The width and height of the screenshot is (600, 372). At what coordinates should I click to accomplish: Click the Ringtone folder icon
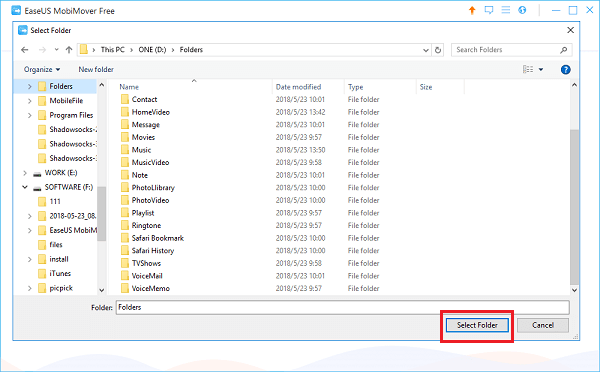125,225
